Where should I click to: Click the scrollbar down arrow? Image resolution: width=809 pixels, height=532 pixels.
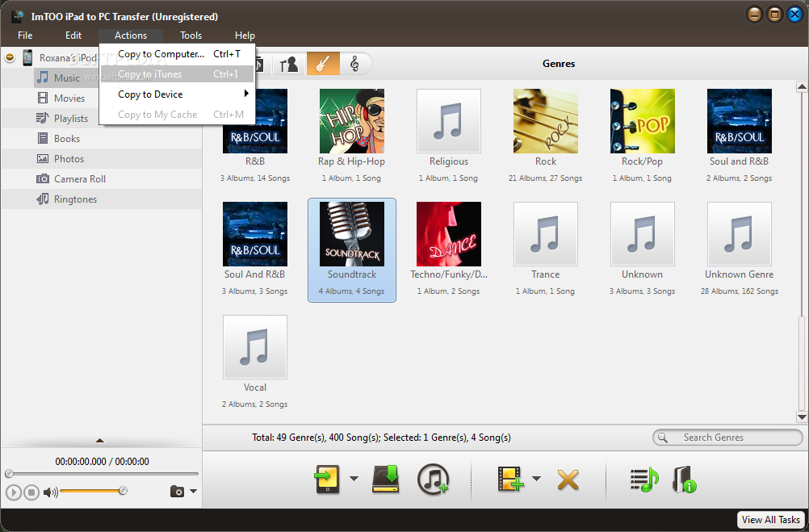coord(801,417)
